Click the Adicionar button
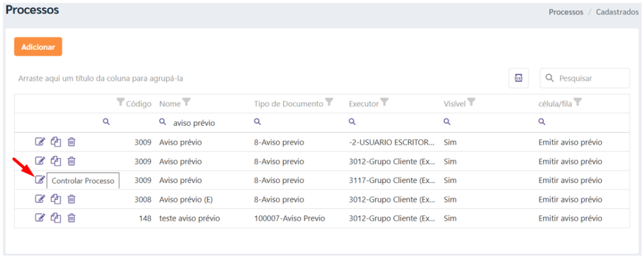 coord(38,47)
